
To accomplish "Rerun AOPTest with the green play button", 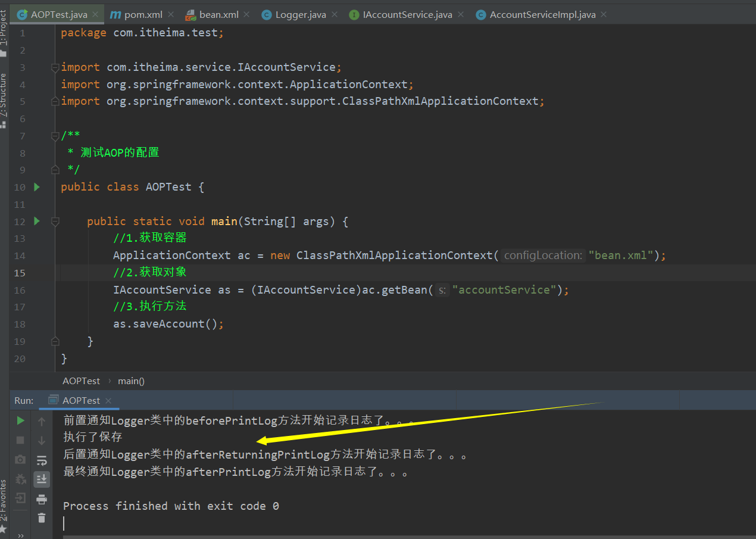I will [x=20, y=421].
